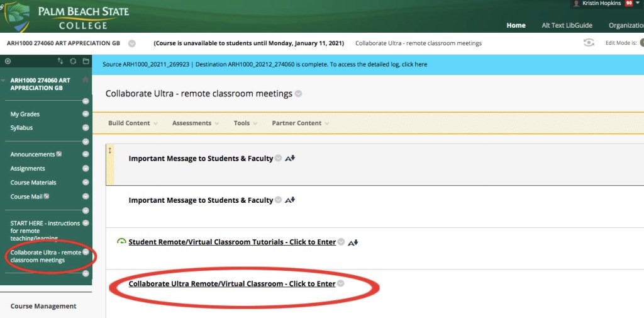Click the home icon beside the course title
This screenshot has width=644, height=318.
(86, 80)
